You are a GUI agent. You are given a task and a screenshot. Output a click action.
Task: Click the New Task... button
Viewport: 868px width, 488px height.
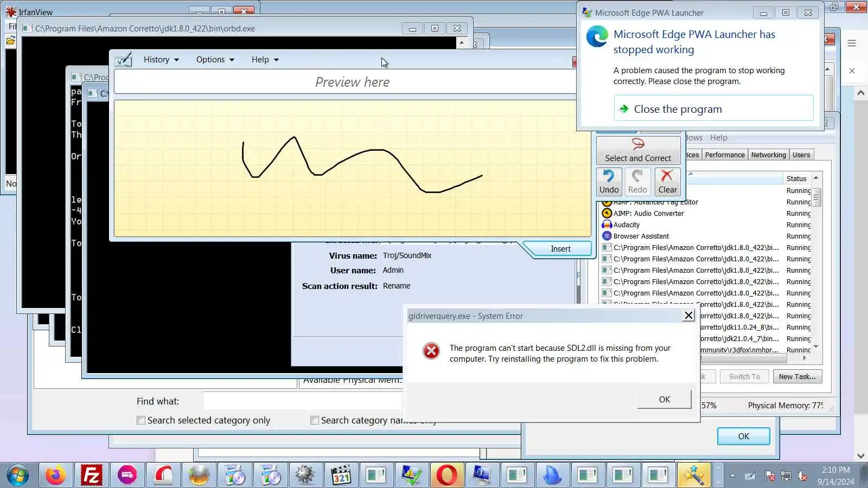pyautogui.click(x=797, y=377)
